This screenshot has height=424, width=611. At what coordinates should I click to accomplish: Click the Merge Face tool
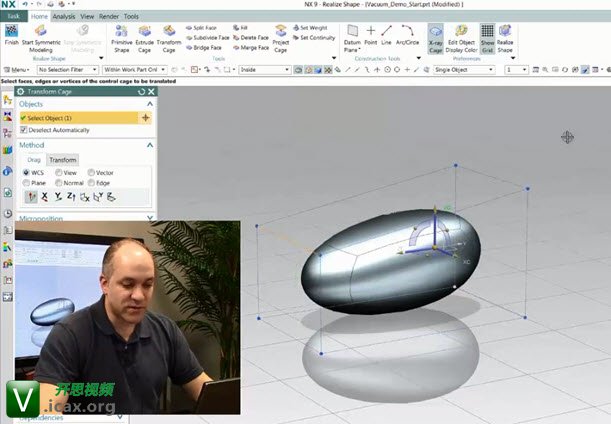tap(251, 48)
